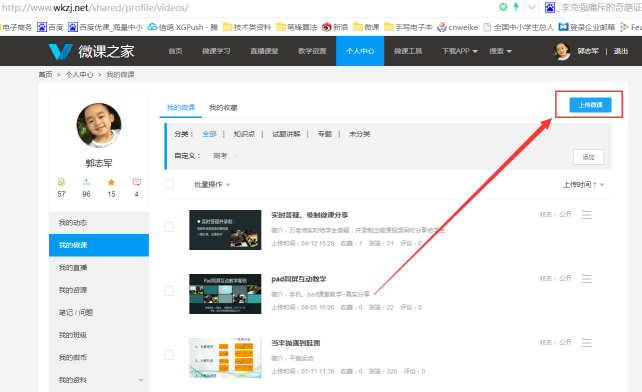This screenshot has height=392, width=642.
Task: Click the 微课之家 logo
Action: (x=91, y=51)
